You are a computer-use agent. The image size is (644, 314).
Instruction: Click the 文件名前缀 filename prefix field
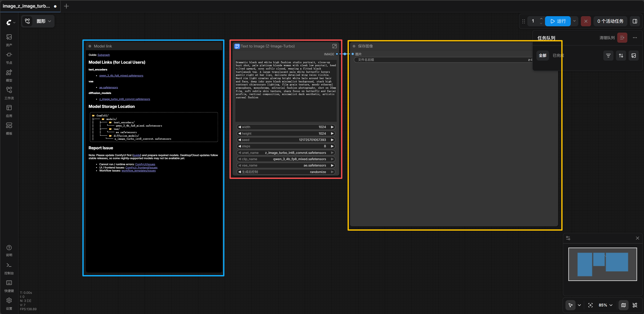point(443,60)
